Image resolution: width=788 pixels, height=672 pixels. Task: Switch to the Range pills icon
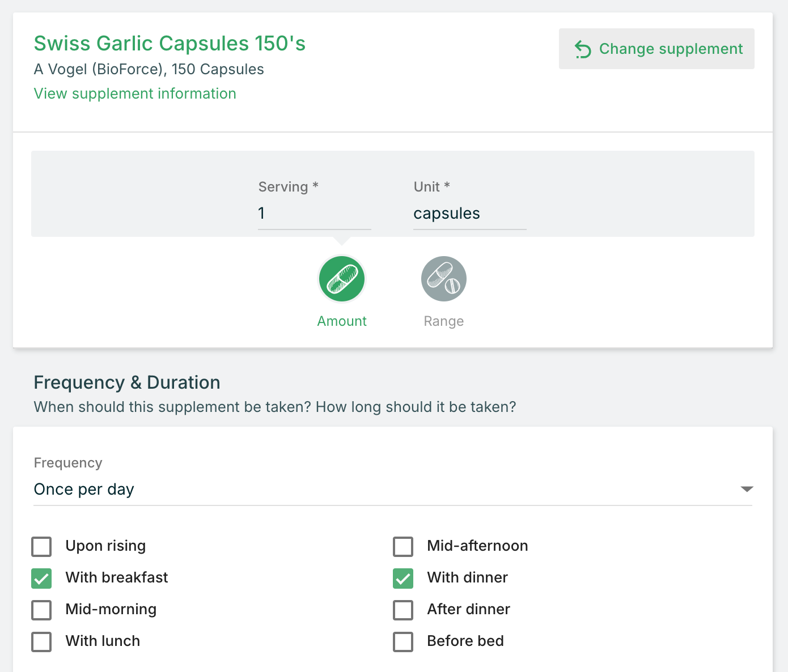click(x=443, y=279)
